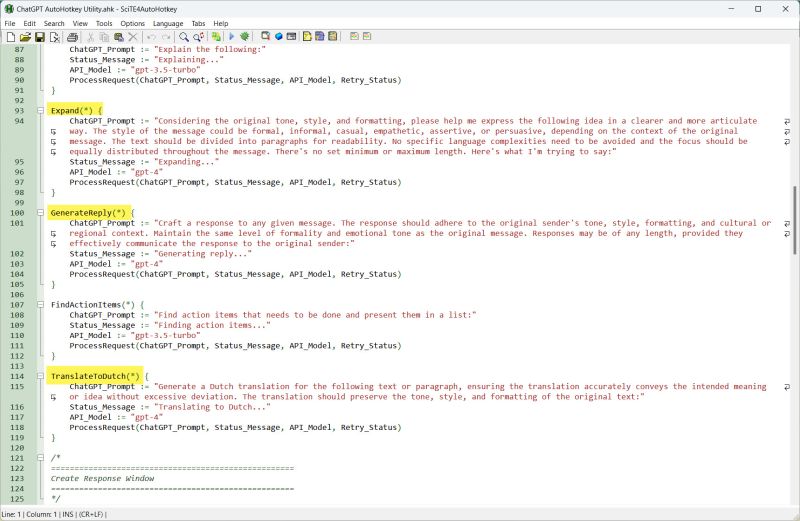Open the Options menu

pos(133,23)
